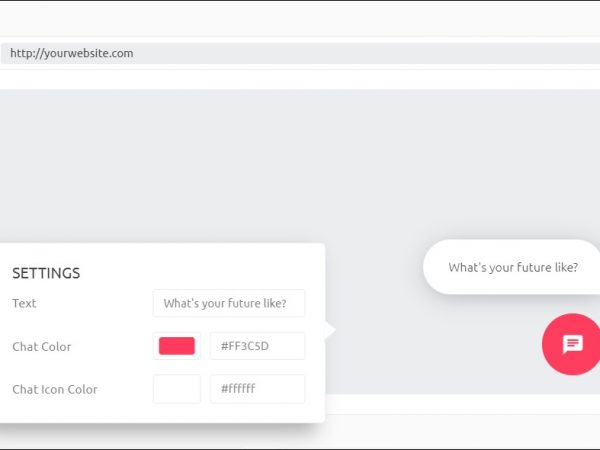
Task: Focus the Text input field in Settings
Action: [x=229, y=303]
